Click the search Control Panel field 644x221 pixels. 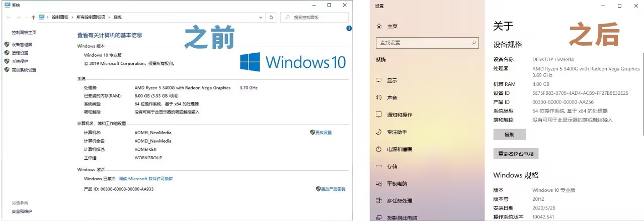(x=314, y=17)
